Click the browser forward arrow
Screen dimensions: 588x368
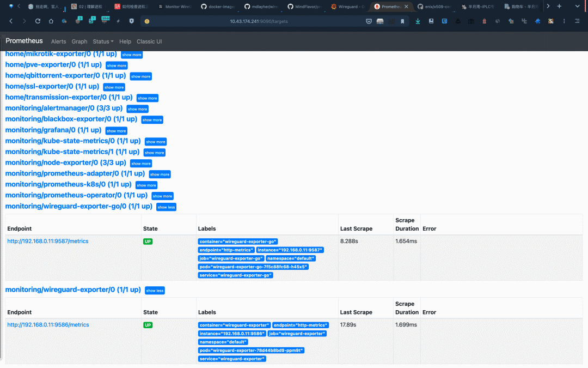click(24, 21)
